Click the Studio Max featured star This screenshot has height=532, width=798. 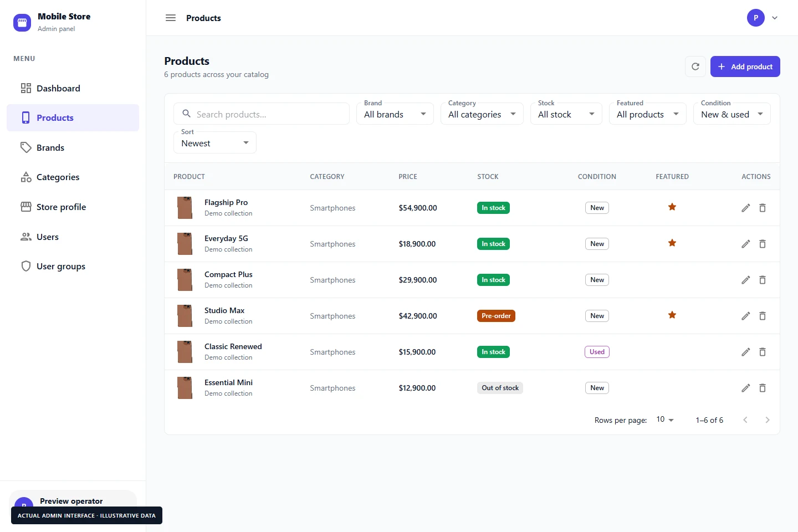coord(672,315)
